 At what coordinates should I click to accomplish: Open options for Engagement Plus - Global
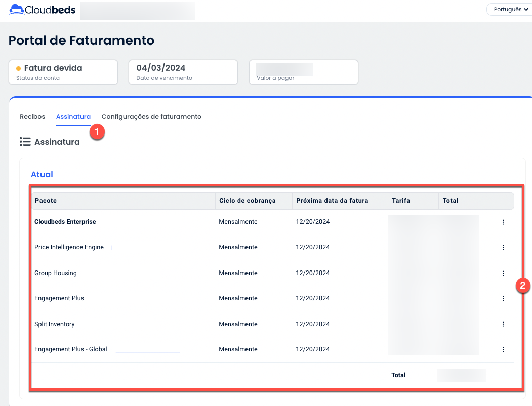(503, 349)
